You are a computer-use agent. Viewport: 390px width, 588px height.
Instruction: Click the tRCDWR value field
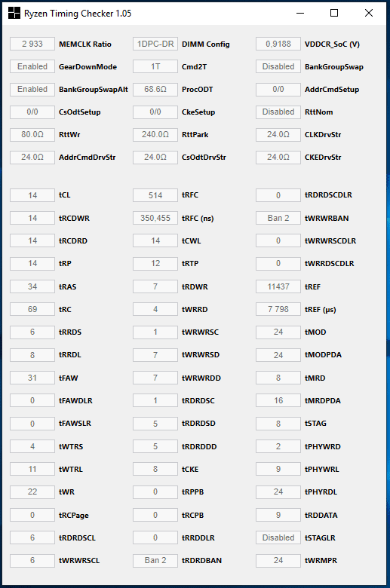pos(32,218)
